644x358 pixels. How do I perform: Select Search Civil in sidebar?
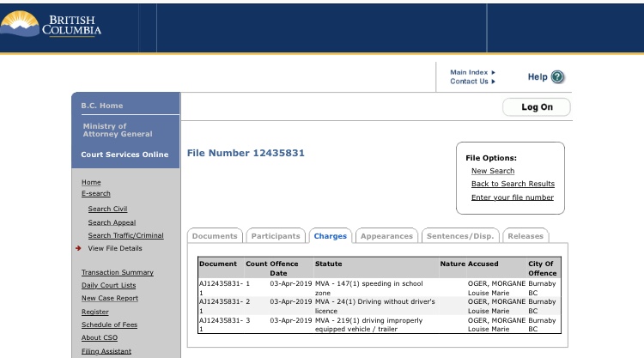pyautogui.click(x=107, y=209)
